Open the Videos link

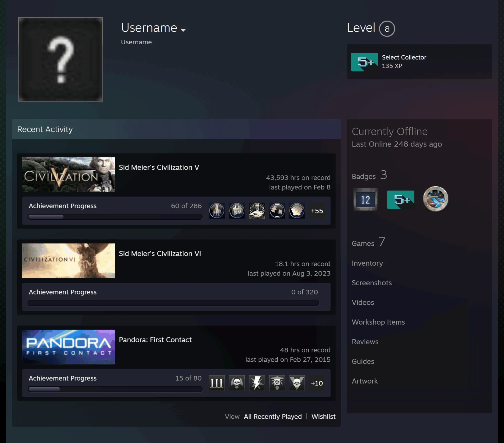[363, 302]
